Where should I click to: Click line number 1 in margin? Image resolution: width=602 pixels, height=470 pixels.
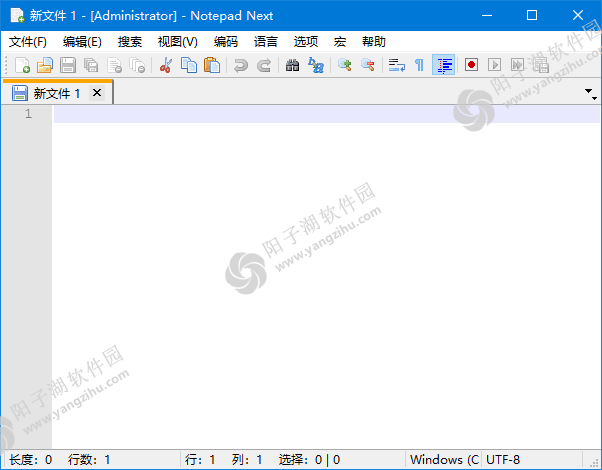(x=29, y=114)
